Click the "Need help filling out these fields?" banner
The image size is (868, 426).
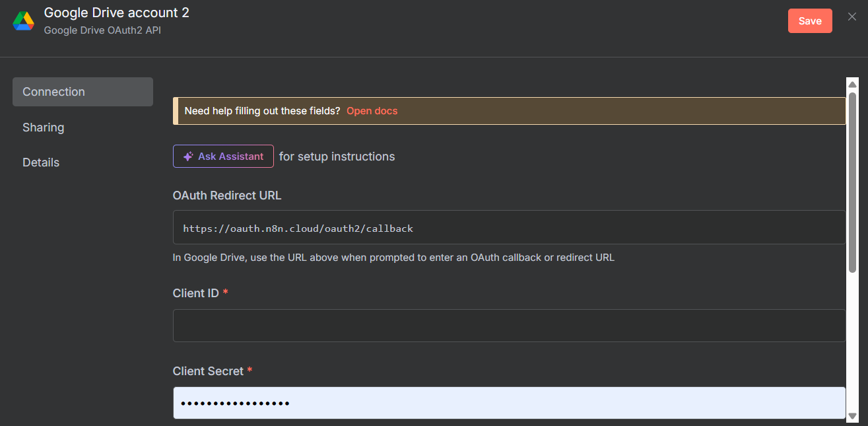[262, 111]
